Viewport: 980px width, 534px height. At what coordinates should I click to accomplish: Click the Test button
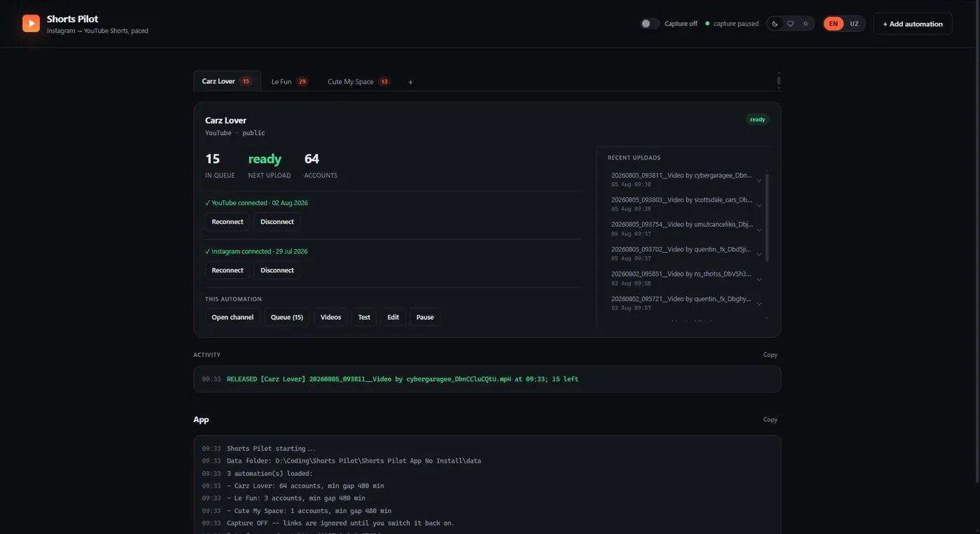tap(364, 317)
